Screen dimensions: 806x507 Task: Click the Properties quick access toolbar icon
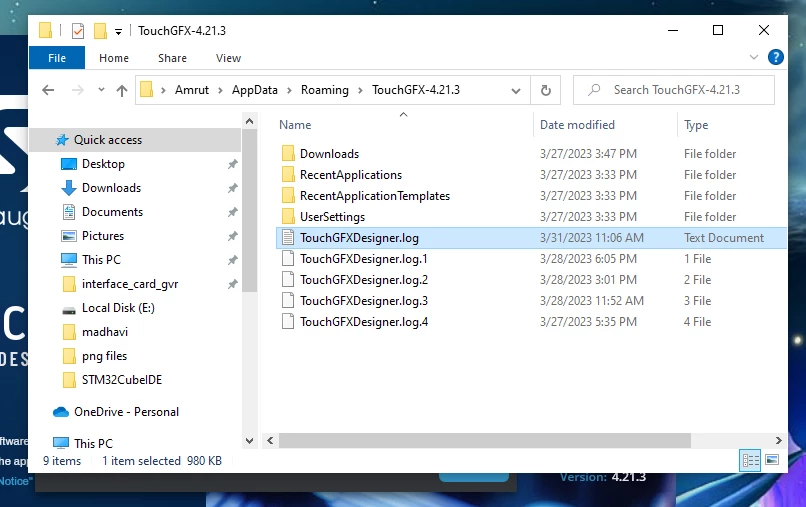click(x=78, y=31)
